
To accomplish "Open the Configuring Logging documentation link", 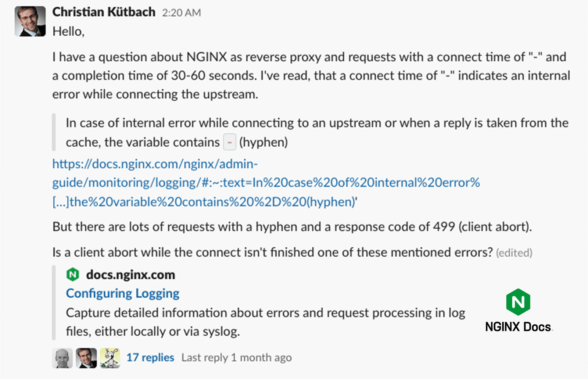I will (122, 293).
